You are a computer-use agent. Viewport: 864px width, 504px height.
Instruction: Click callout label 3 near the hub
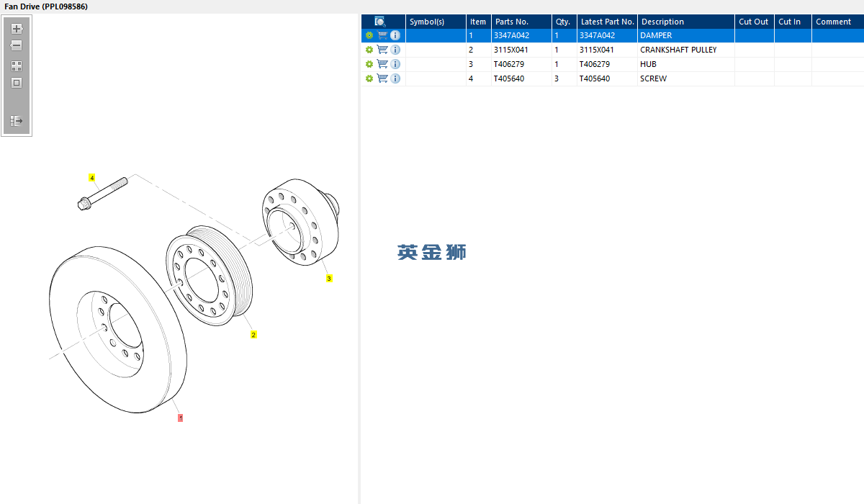pyautogui.click(x=329, y=278)
